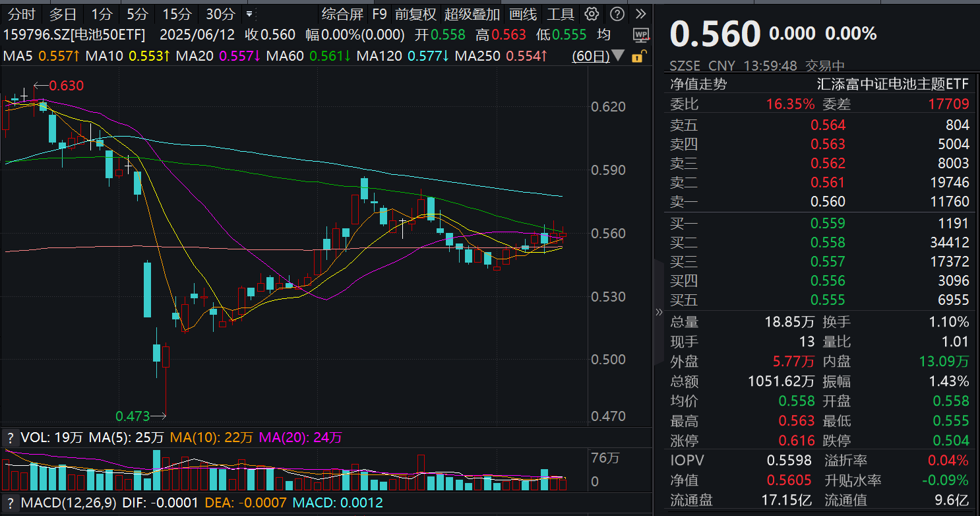Open the 工具 tools menu
The height and width of the screenshot is (516, 980).
point(560,14)
